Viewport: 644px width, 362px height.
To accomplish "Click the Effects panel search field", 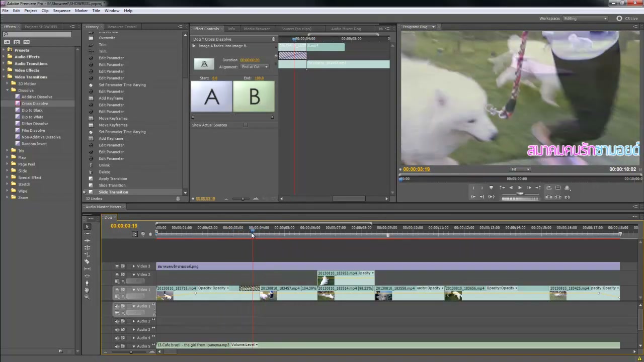I will 37,34.
